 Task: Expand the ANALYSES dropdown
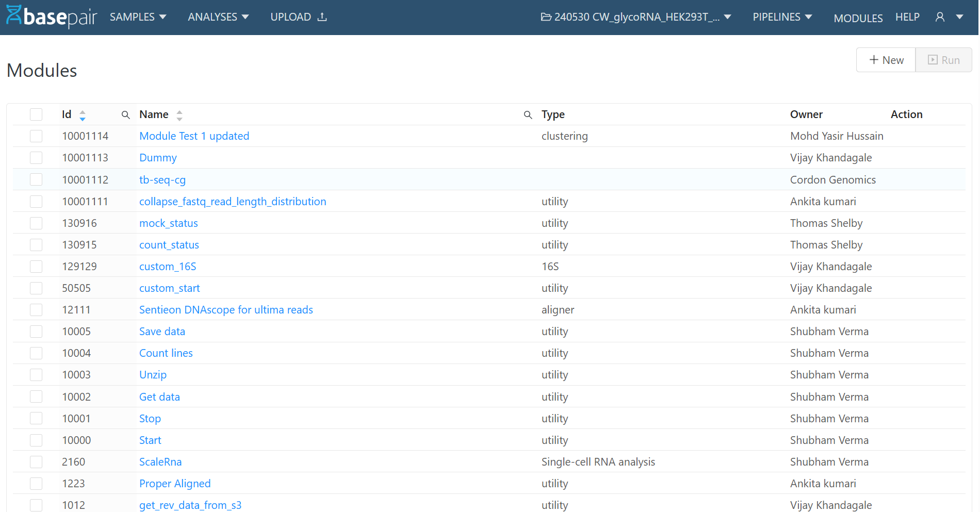click(218, 16)
